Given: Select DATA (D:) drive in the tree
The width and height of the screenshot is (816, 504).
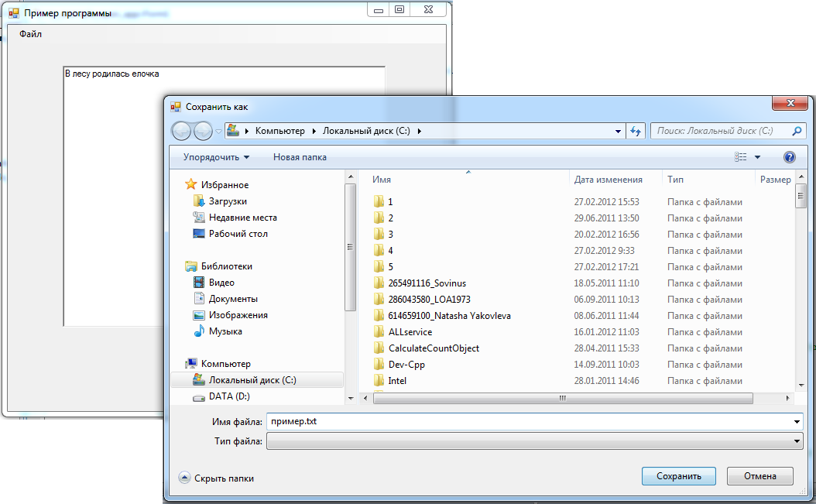Looking at the screenshot, I should [x=221, y=396].
